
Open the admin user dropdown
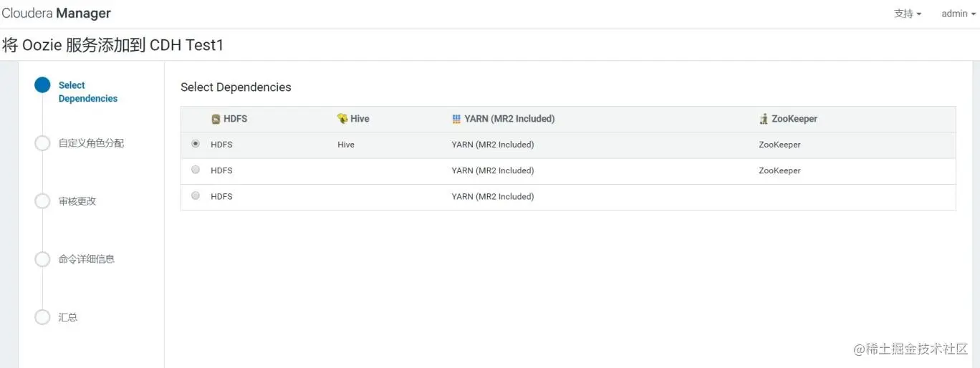pos(959,14)
